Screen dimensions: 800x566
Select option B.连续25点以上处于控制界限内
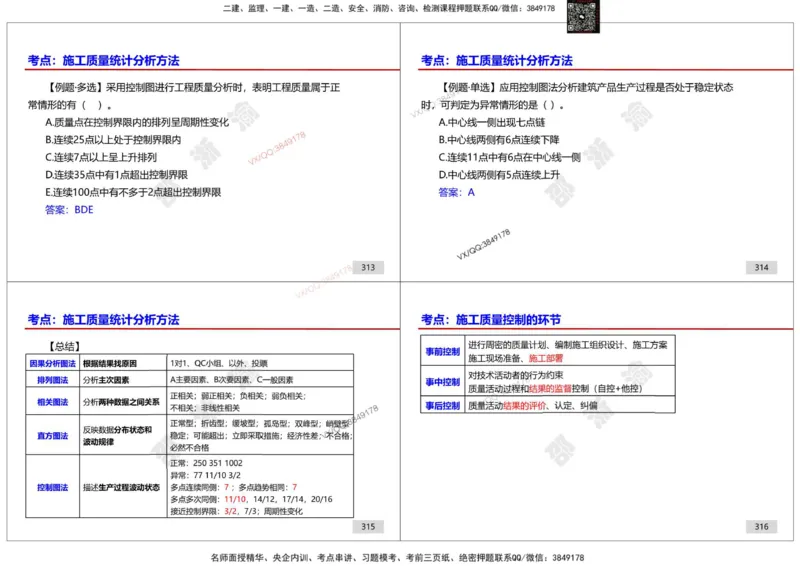[113, 140]
